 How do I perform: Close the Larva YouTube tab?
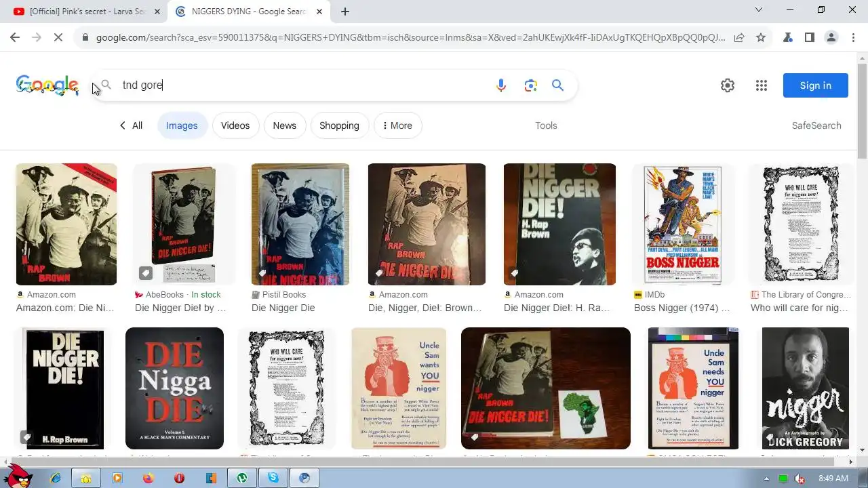pos(157,12)
